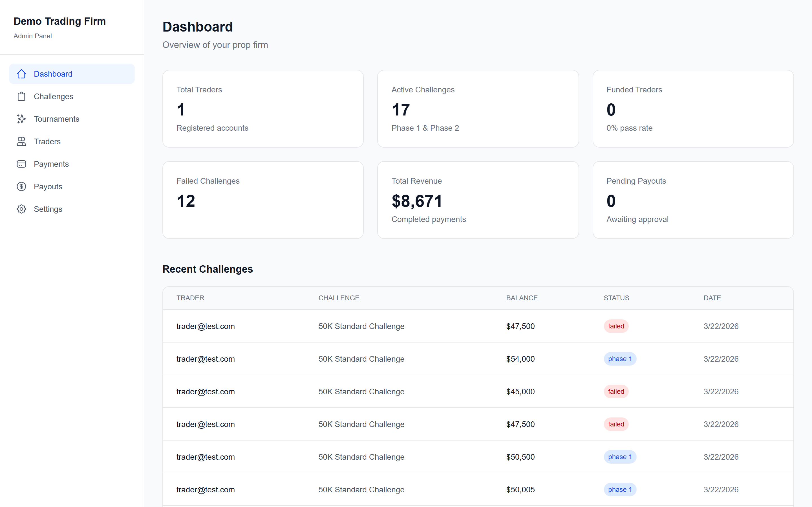Click the DATE column header

point(712,298)
